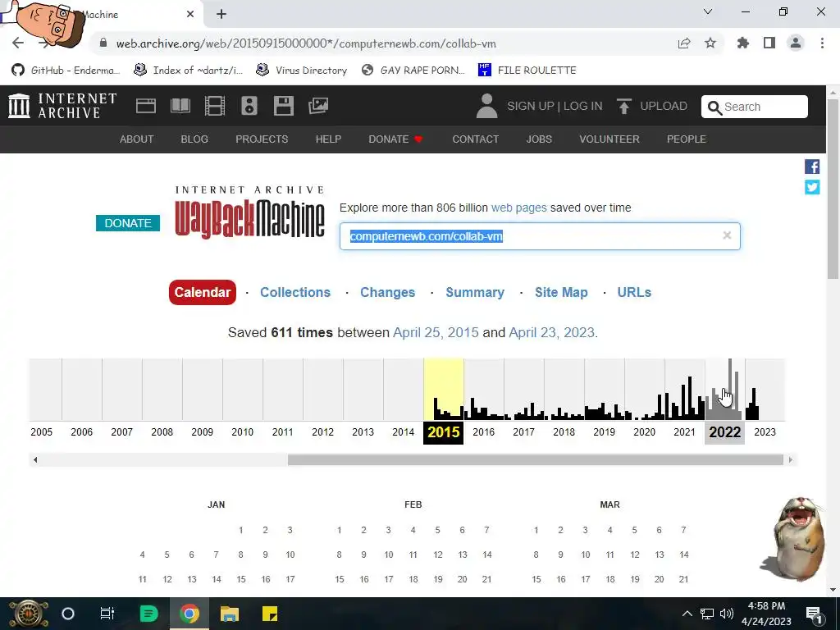Toggle the Chrome side panel icon

pos(769,43)
